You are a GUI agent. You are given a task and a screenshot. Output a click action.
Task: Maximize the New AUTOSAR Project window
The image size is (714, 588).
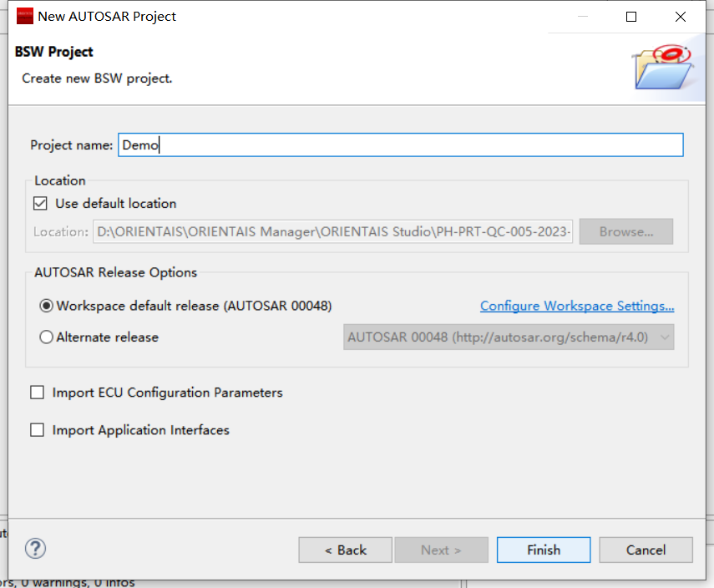coord(631,17)
